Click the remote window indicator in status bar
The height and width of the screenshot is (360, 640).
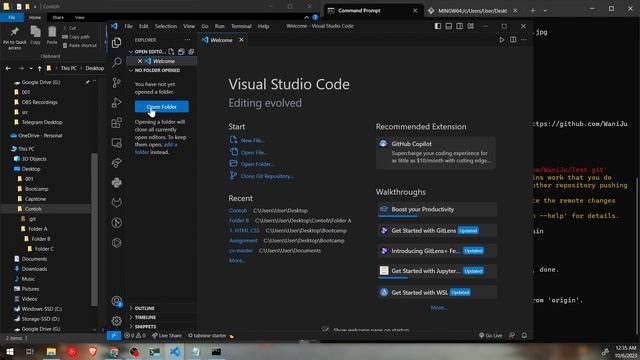(x=113, y=336)
